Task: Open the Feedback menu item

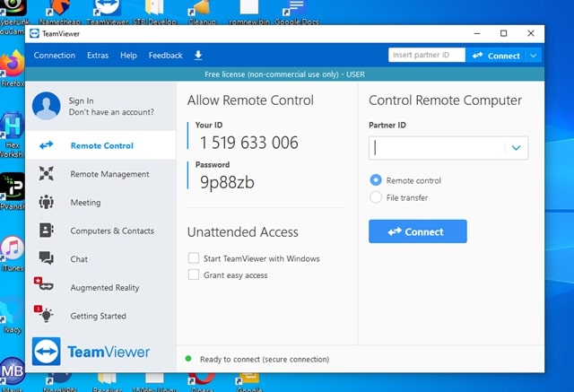Action: [165, 56]
